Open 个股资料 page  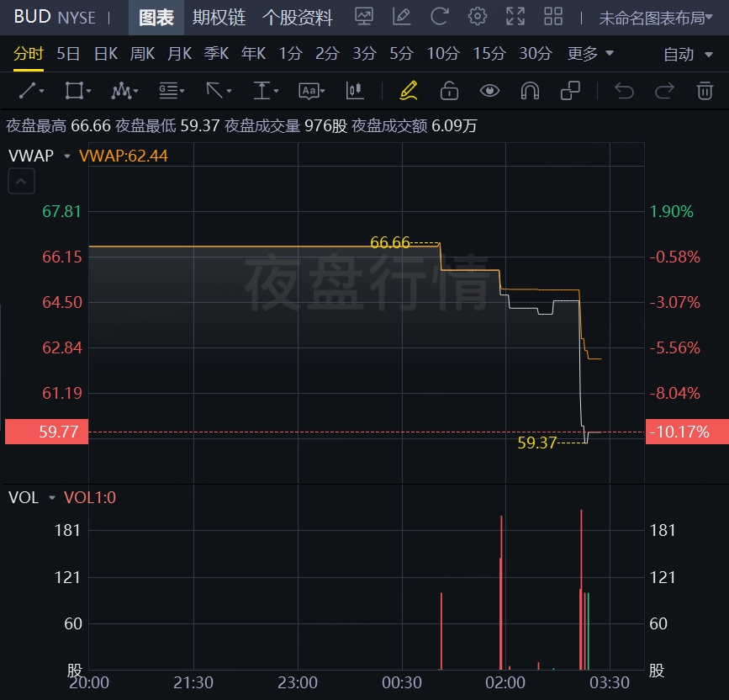(298, 17)
